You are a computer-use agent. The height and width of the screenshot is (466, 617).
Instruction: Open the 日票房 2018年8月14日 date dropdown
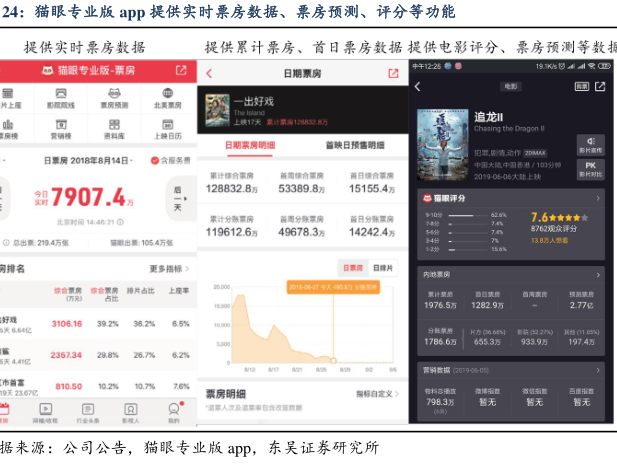tap(88, 161)
